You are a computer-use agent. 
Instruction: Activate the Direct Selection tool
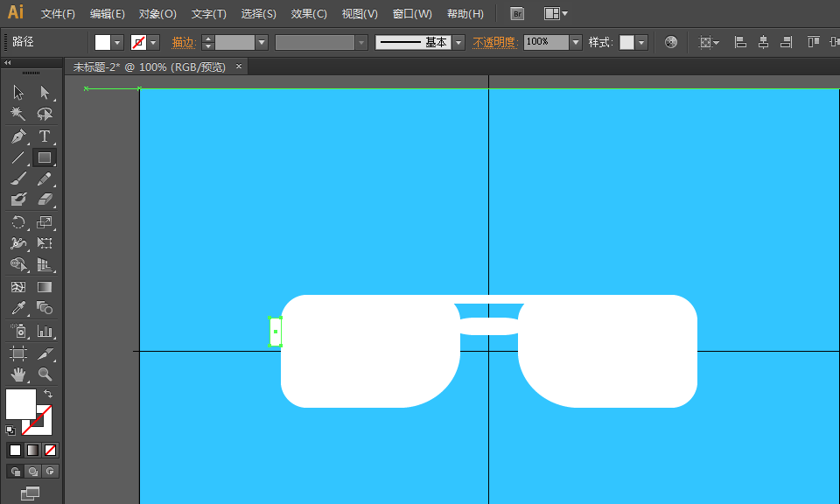click(x=45, y=92)
